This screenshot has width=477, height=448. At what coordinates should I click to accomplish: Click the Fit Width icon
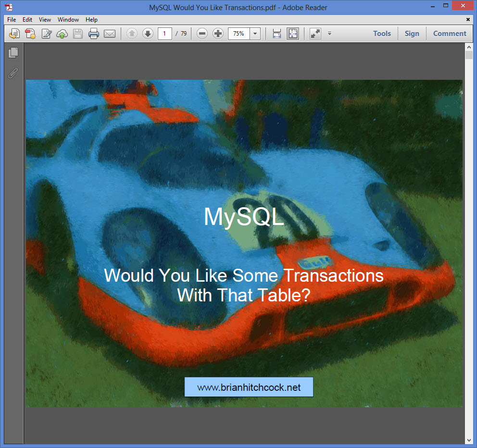pyautogui.click(x=276, y=34)
